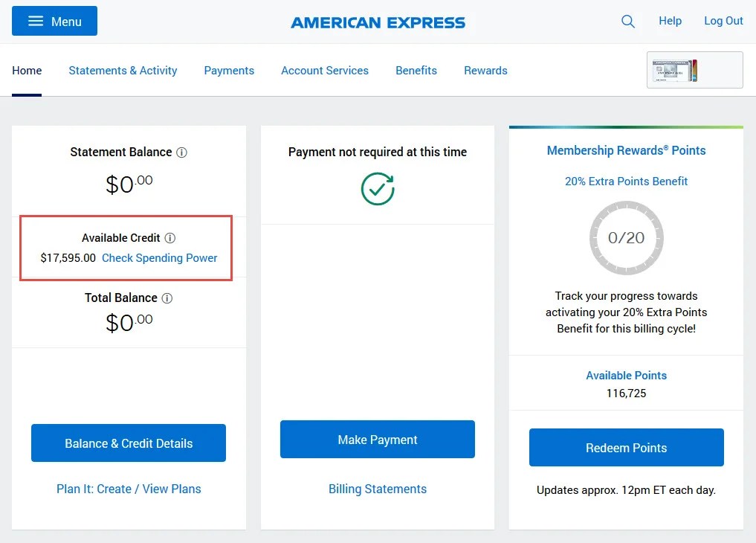This screenshot has height=543, width=756.
Task: Open the Statements & Activity tab
Action: click(x=123, y=71)
